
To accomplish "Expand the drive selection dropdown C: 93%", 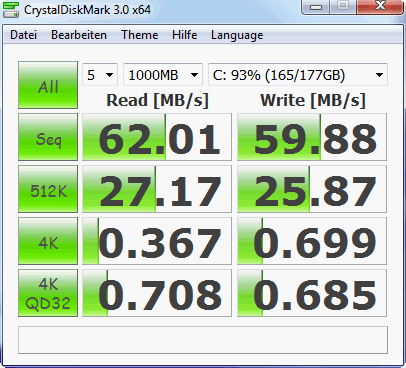I will [298, 75].
